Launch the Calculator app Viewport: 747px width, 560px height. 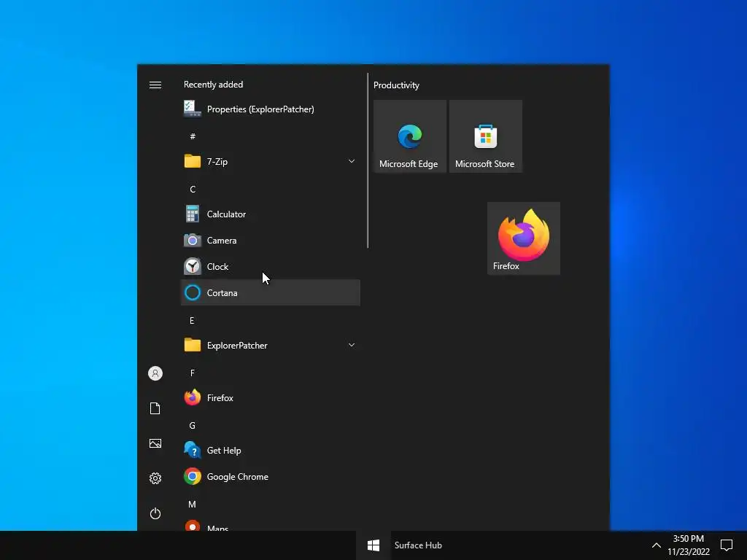point(271,214)
